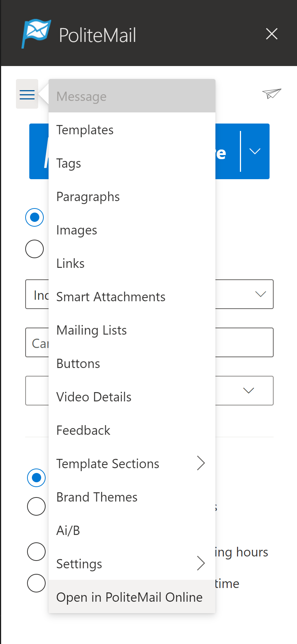Click the Ai/B menu entry
This screenshot has height=644, width=297.
tap(68, 530)
